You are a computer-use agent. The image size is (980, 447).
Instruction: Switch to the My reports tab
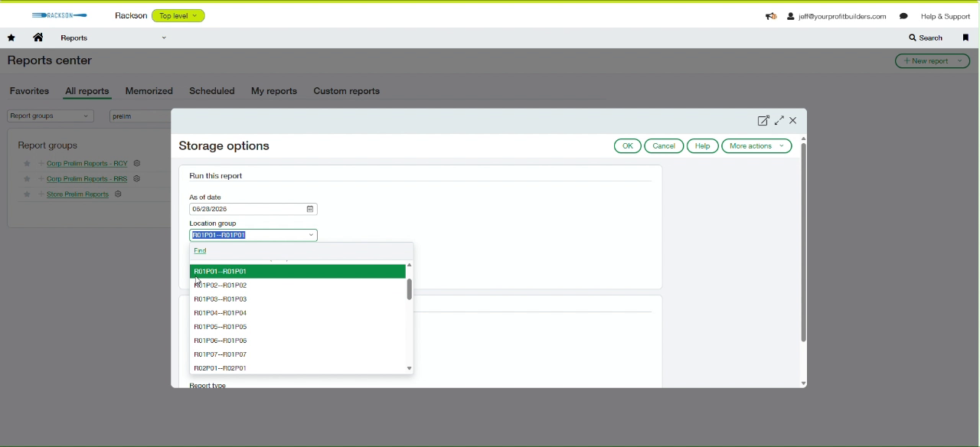coord(274,91)
